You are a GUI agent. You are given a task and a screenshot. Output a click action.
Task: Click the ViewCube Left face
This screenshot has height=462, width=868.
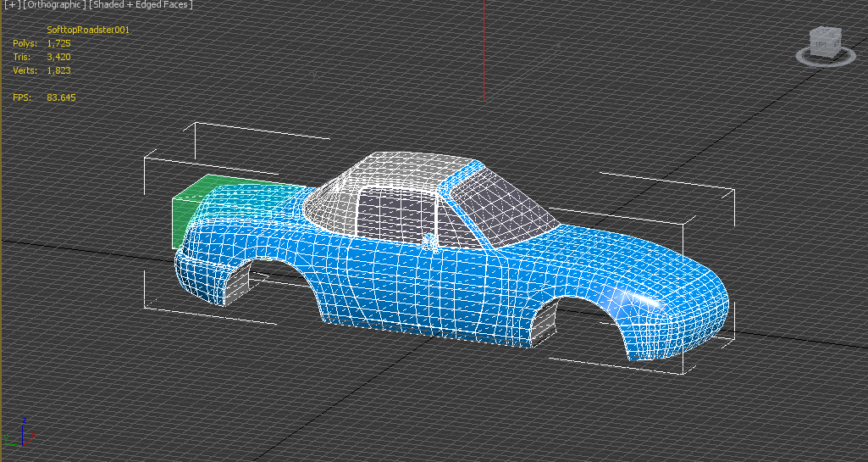pyautogui.click(x=821, y=44)
